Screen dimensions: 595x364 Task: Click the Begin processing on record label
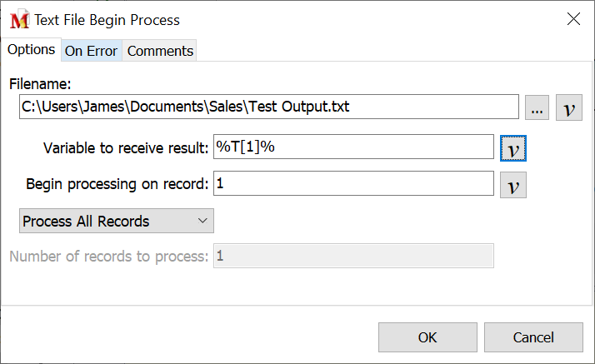(117, 184)
